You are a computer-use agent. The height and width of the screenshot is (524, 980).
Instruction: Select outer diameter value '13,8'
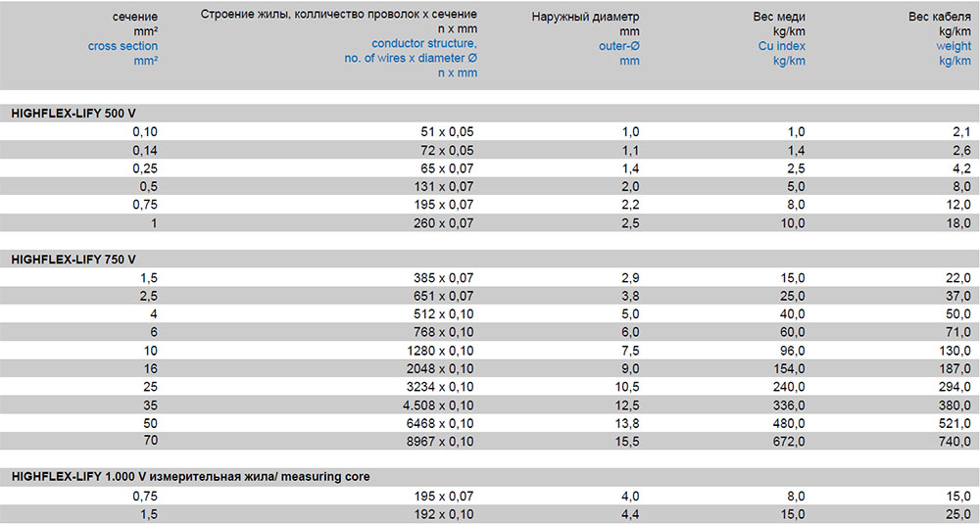627,423
